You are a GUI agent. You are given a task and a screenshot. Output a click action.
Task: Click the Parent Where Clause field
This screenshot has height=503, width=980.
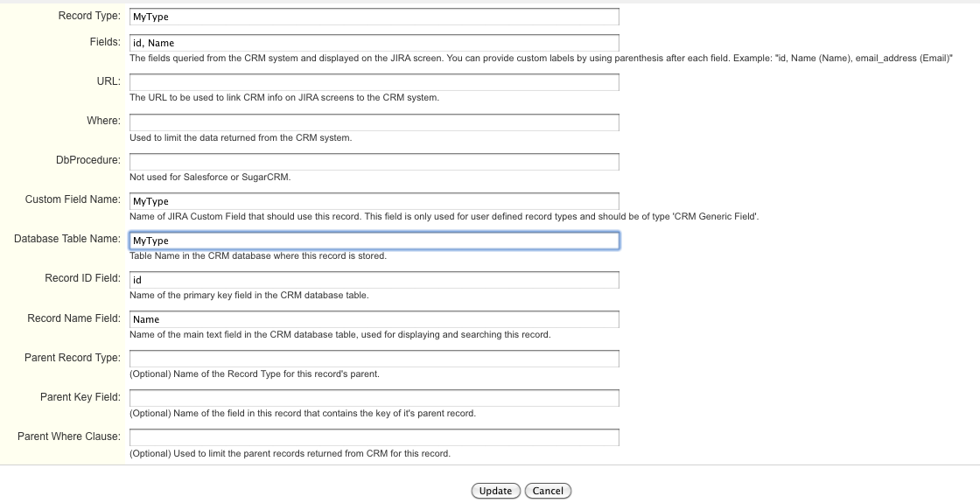tap(374, 437)
